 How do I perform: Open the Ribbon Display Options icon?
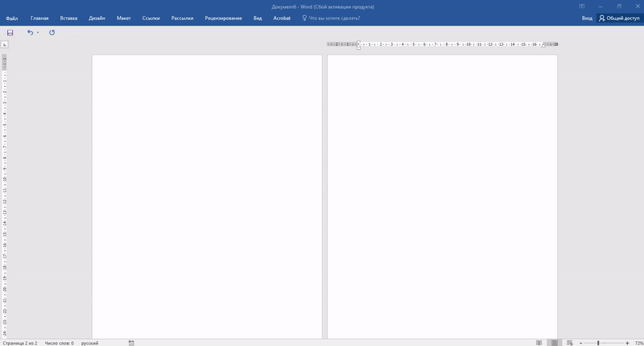pyautogui.click(x=582, y=6)
